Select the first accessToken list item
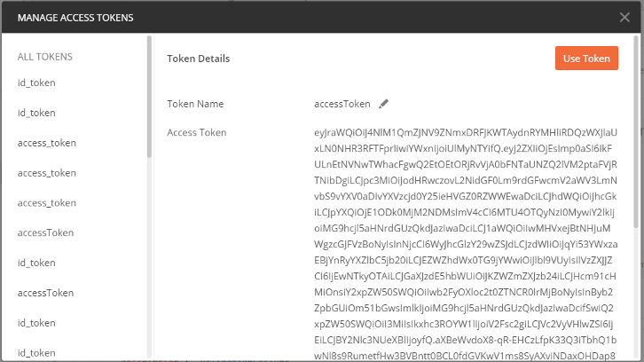 (45, 232)
